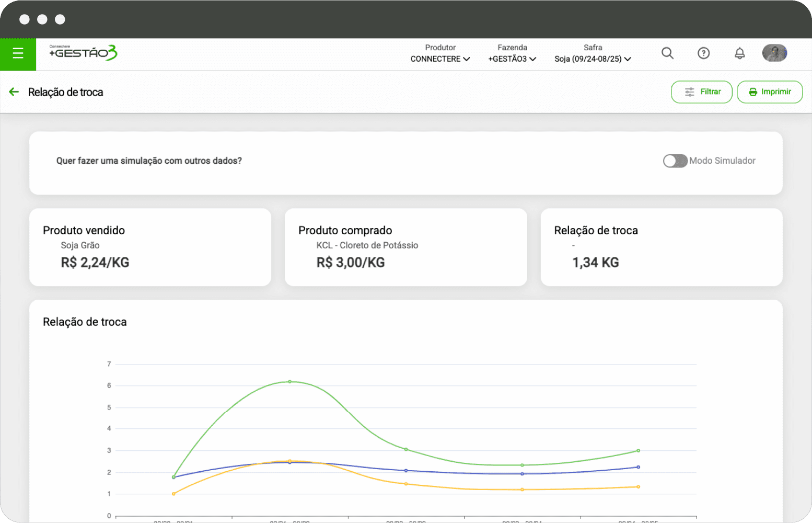The height and width of the screenshot is (523, 812).
Task: Select the Relação de troca value card
Action: [661, 247]
